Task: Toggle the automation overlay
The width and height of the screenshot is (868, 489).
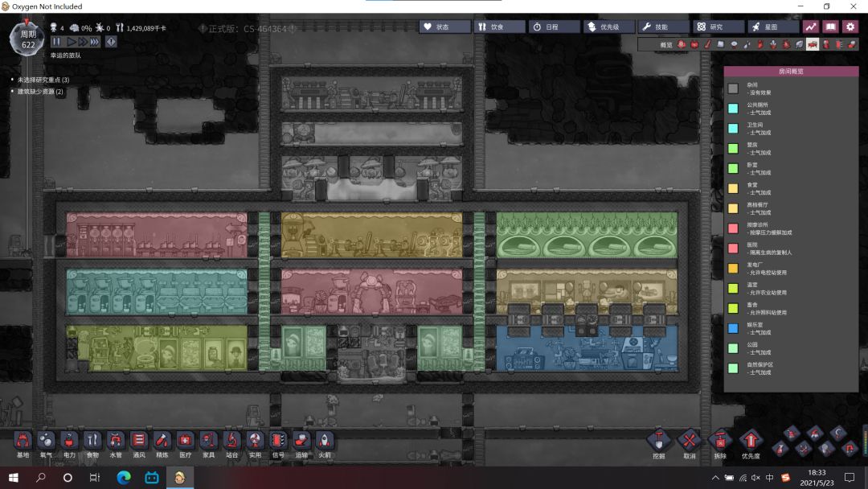Action: (838, 44)
